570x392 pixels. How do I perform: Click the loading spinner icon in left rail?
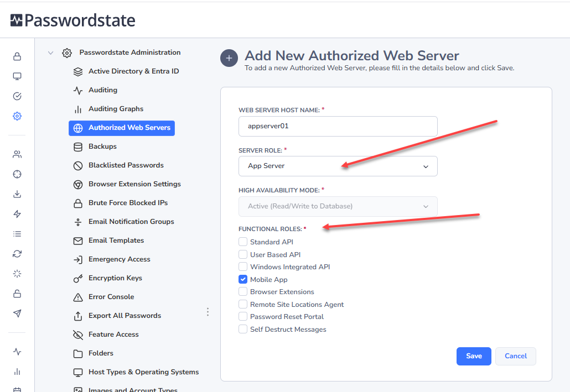click(17, 274)
